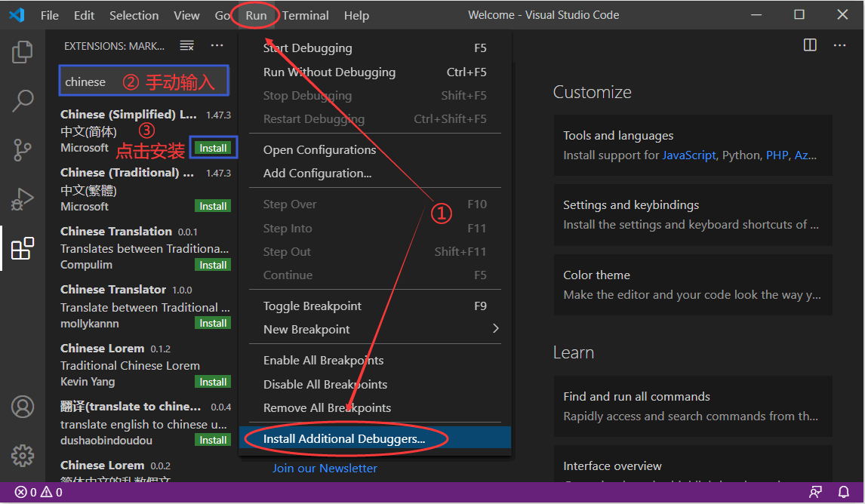This screenshot has height=504, width=865.
Task: Open the Accounts icon near the bottom left
Action: point(23,407)
